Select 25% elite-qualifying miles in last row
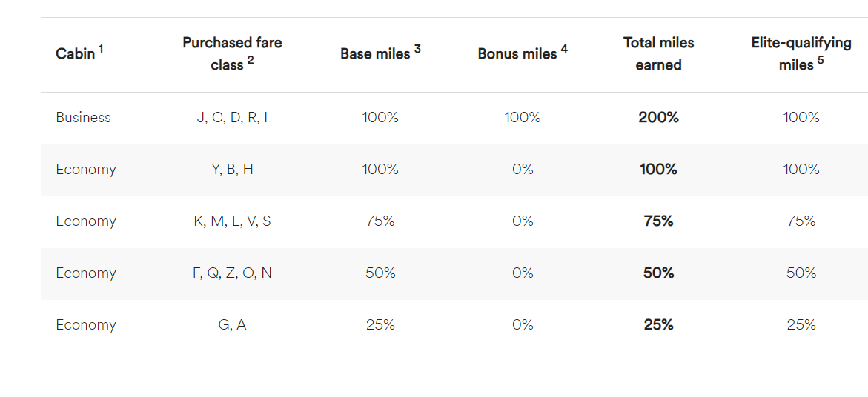Image resolution: width=868 pixels, height=397 pixels. [801, 325]
